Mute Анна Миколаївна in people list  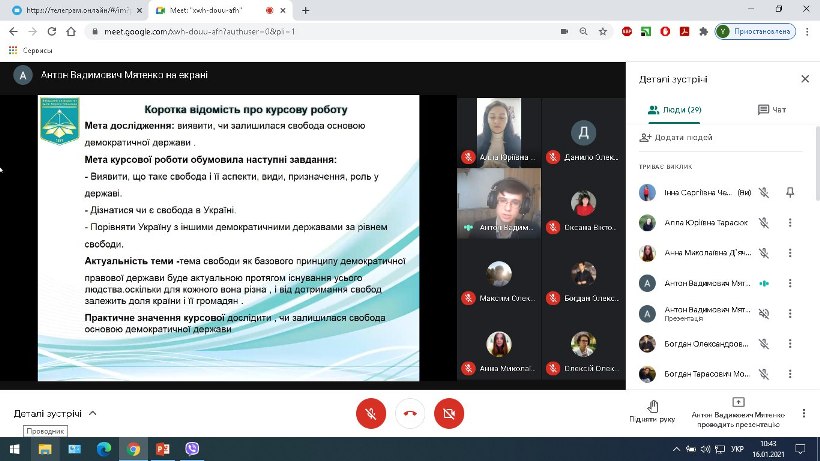coord(764,253)
